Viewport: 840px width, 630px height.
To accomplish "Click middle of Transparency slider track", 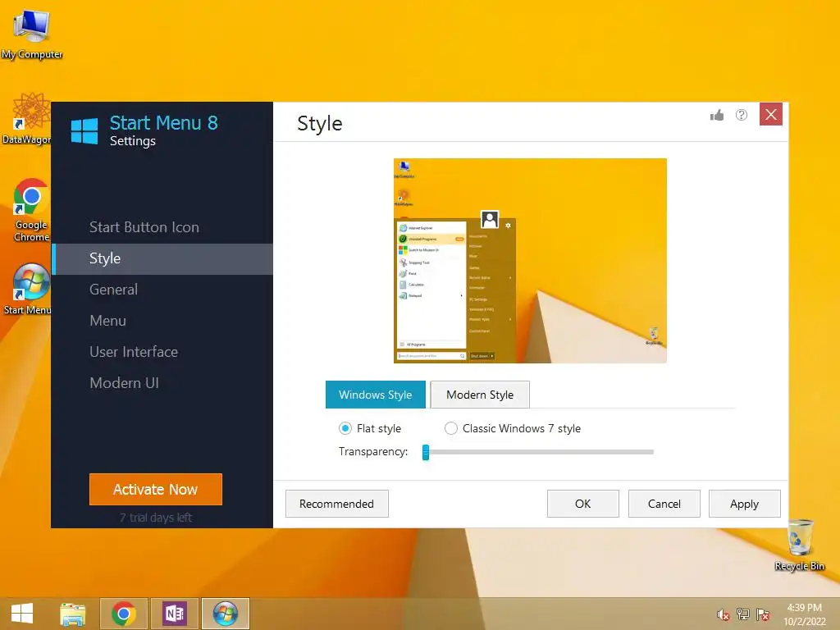I will (x=538, y=452).
